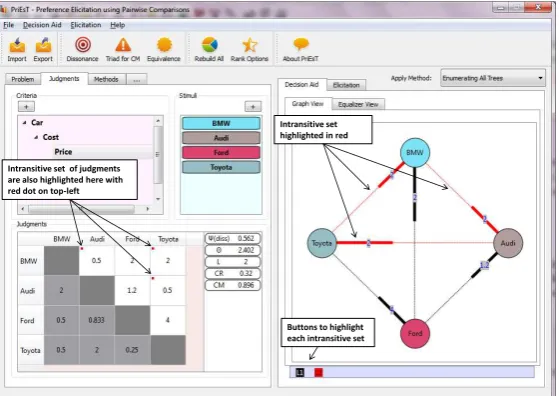The image size is (559, 396).
Task: Select the Decision Aid panel tab
Action: click(302, 84)
